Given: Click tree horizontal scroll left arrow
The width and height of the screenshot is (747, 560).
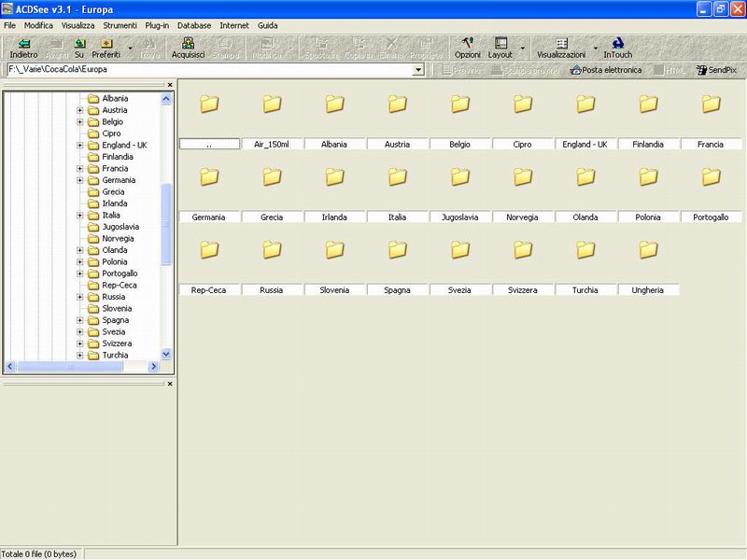Looking at the screenshot, I should 10,366.
